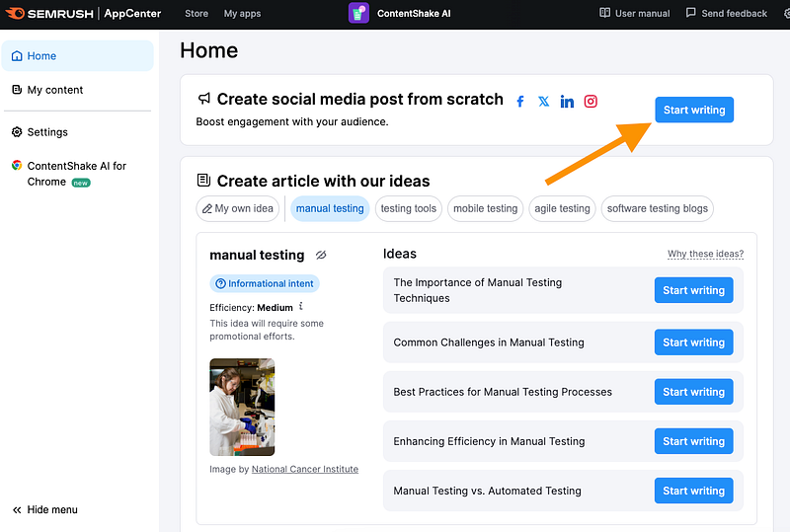The height and width of the screenshot is (532, 790).
Task: Click the question mark icon in Informational intent
Action: pos(220,283)
